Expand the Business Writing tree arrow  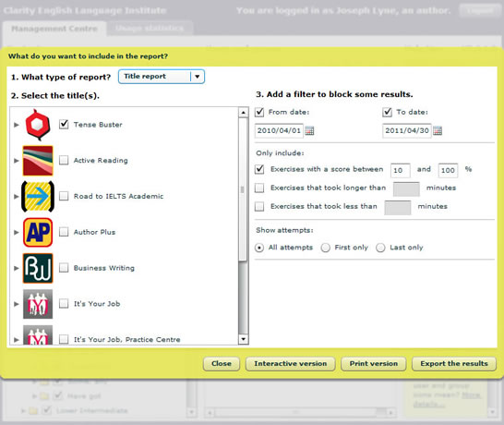coord(17,268)
